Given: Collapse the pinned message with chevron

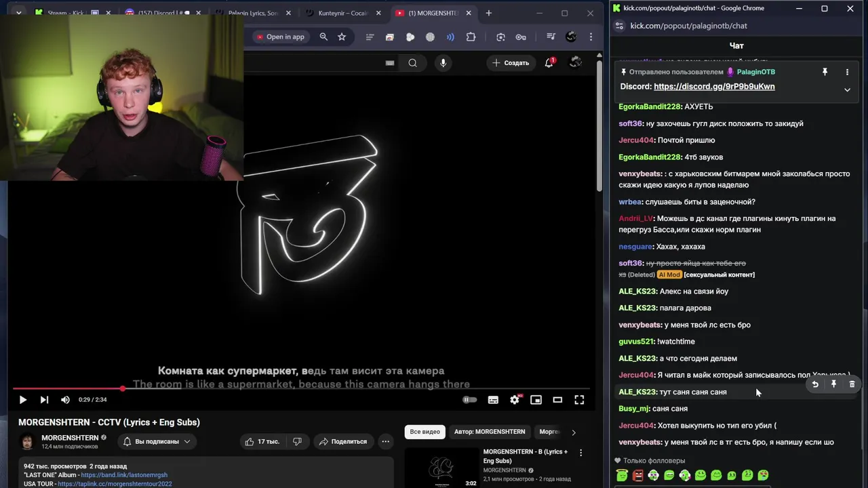Looking at the screenshot, I should point(847,89).
